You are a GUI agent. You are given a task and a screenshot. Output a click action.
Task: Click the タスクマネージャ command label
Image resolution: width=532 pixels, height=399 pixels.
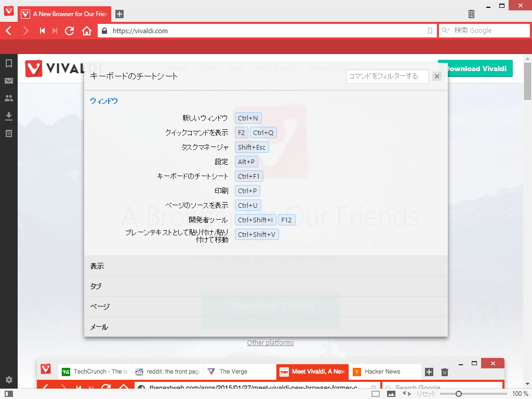click(205, 147)
